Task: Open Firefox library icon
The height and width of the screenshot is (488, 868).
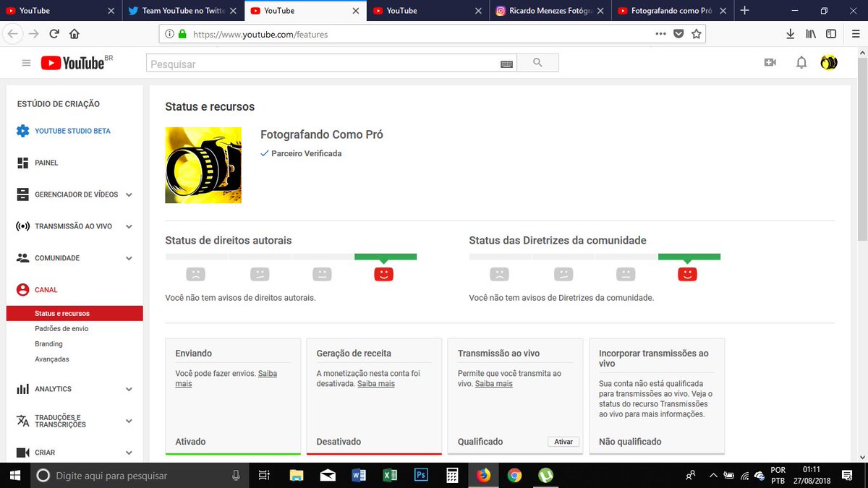Action: [811, 33]
